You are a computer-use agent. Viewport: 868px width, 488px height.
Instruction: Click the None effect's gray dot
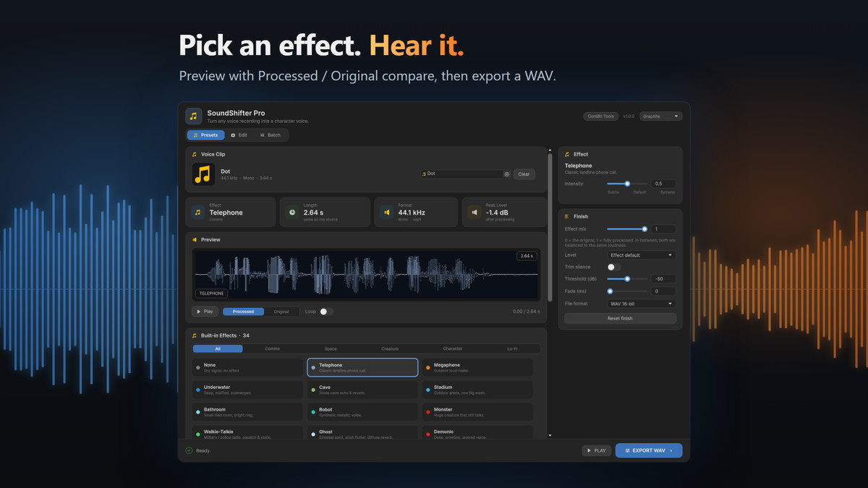click(198, 367)
